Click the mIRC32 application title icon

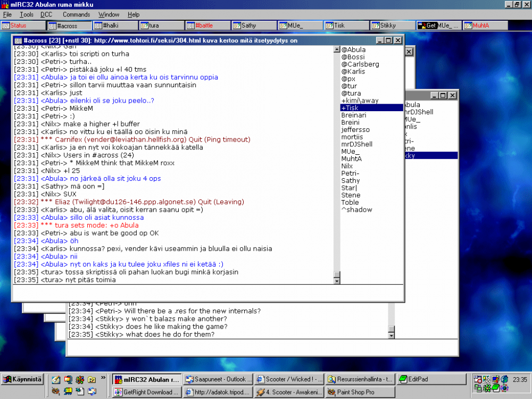(x=5, y=4)
